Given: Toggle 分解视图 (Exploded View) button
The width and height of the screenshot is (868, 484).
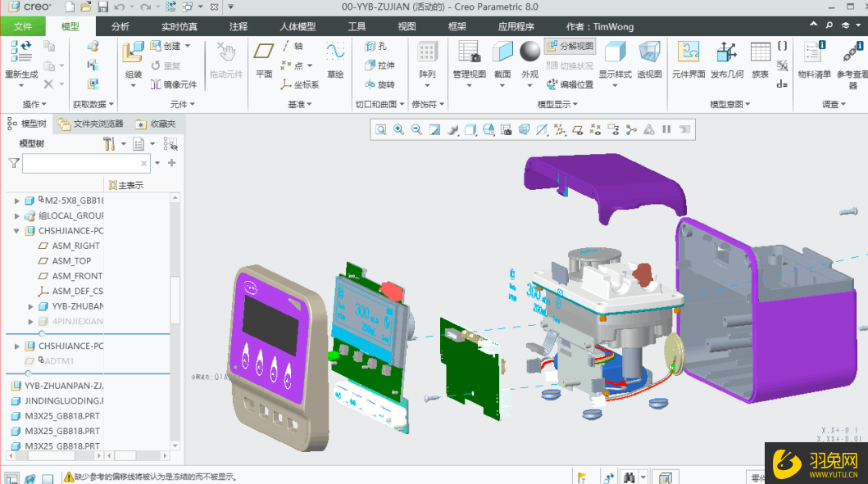Looking at the screenshot, I should click(570, 47).
